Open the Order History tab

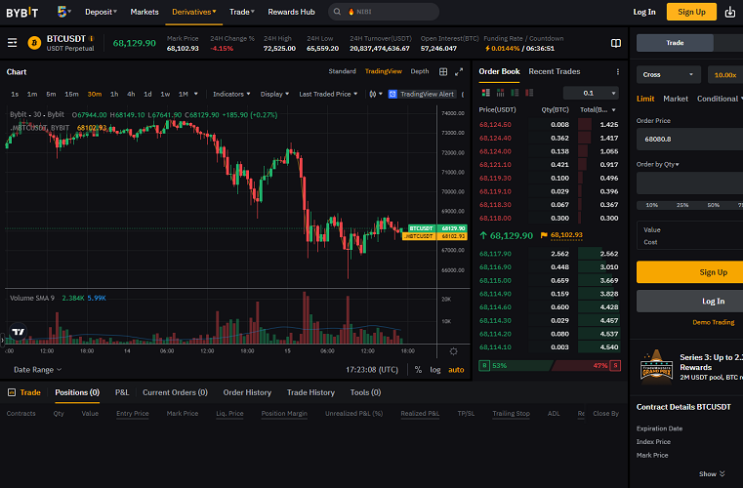click(247, 392)
